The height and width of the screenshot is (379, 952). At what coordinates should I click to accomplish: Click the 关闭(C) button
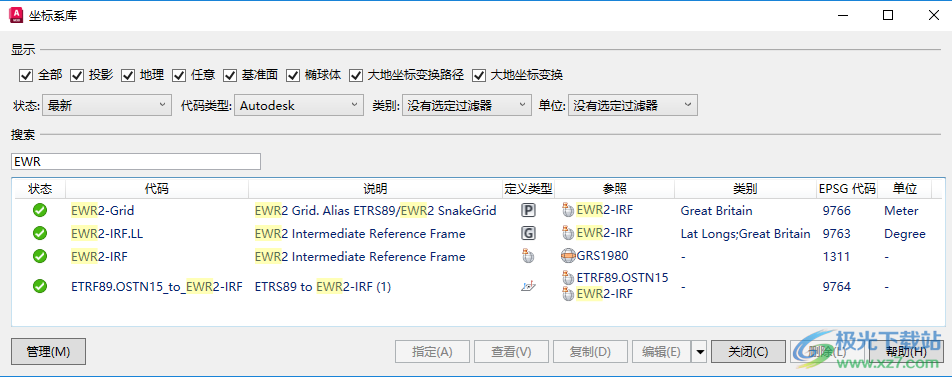point(748,352)
